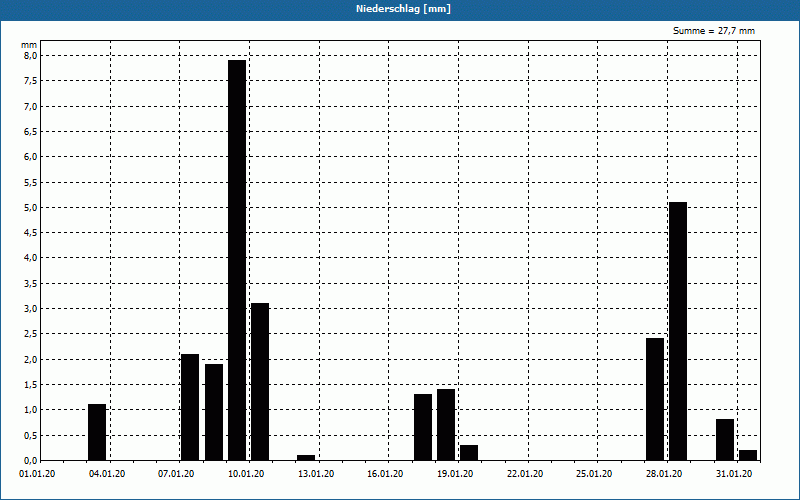Click the y-axis value "4,0"

30,258
